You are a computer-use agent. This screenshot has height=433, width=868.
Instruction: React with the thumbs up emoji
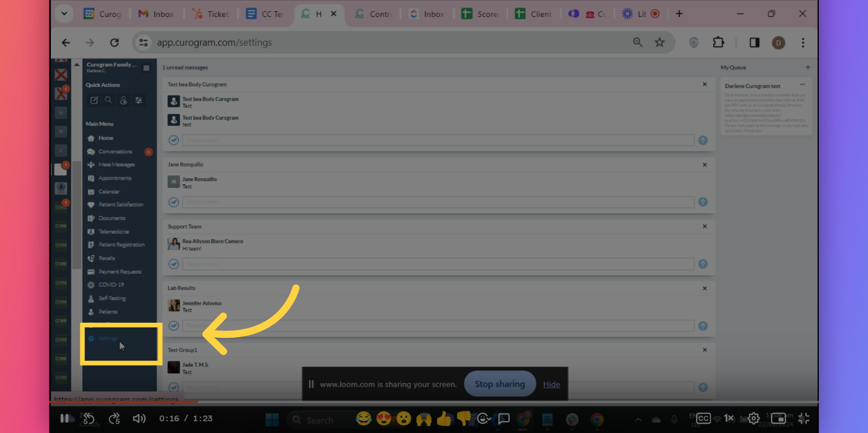coord(444,419)
